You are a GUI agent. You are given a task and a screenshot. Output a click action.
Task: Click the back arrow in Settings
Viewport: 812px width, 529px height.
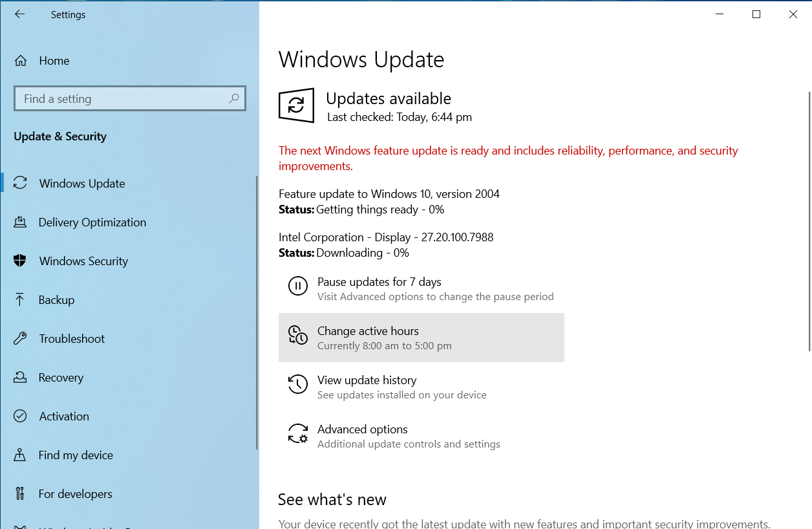point(19,14)
